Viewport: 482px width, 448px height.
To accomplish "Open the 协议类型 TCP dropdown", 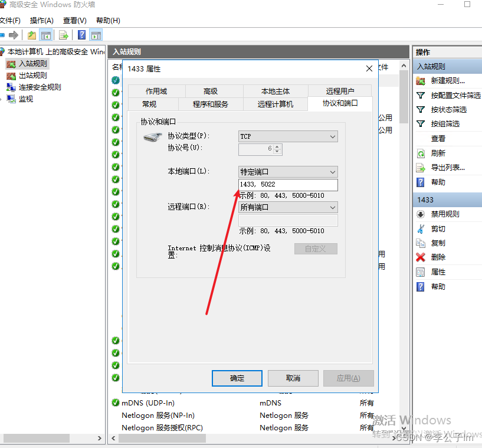I will click(x=288, y=136).
